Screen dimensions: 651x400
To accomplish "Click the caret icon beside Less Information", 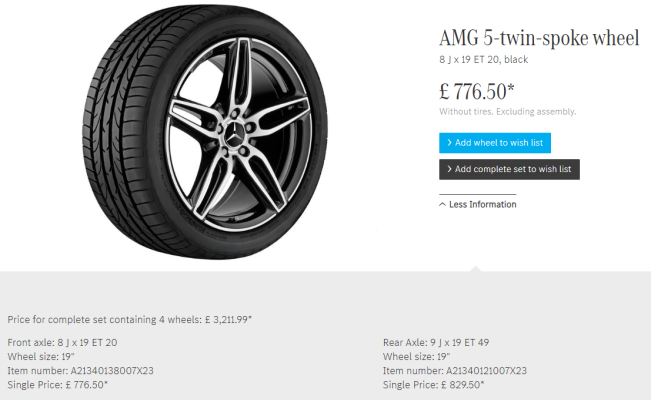I will click(442, 205).
